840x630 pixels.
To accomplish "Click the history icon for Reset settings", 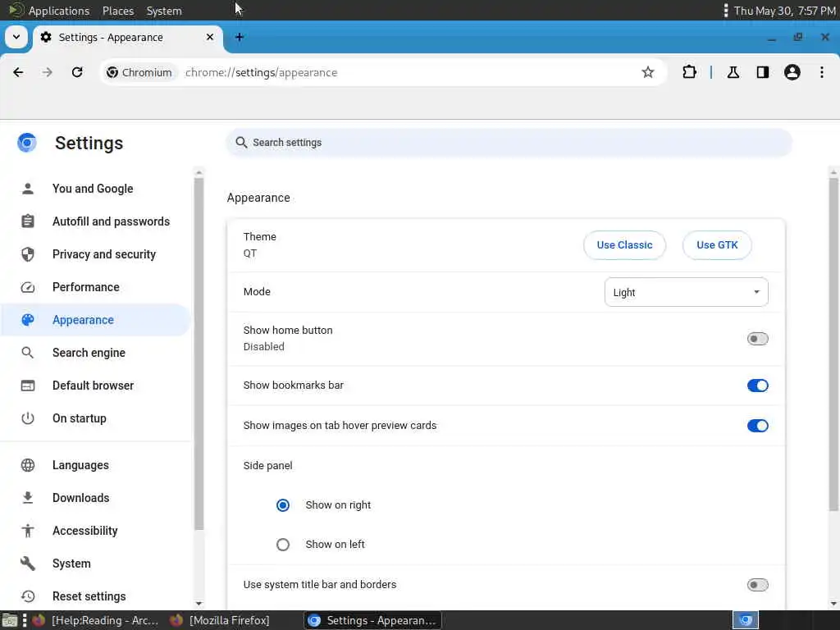I will 28,596.
